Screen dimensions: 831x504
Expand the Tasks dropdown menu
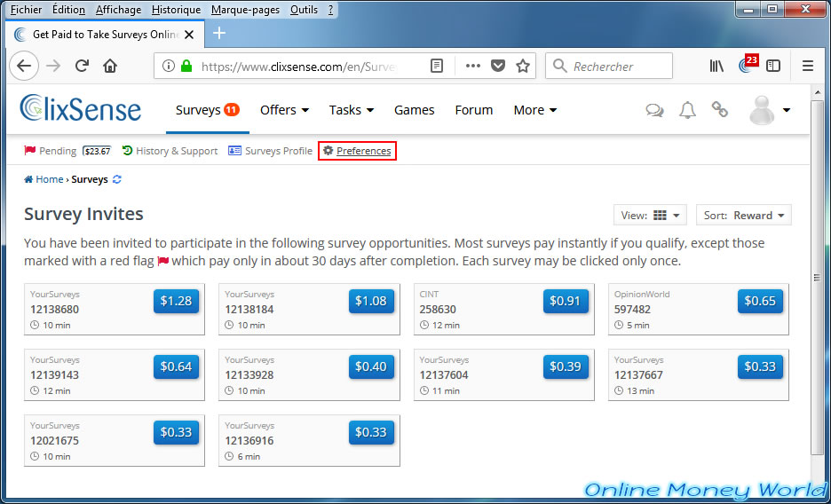click(352, 110)
